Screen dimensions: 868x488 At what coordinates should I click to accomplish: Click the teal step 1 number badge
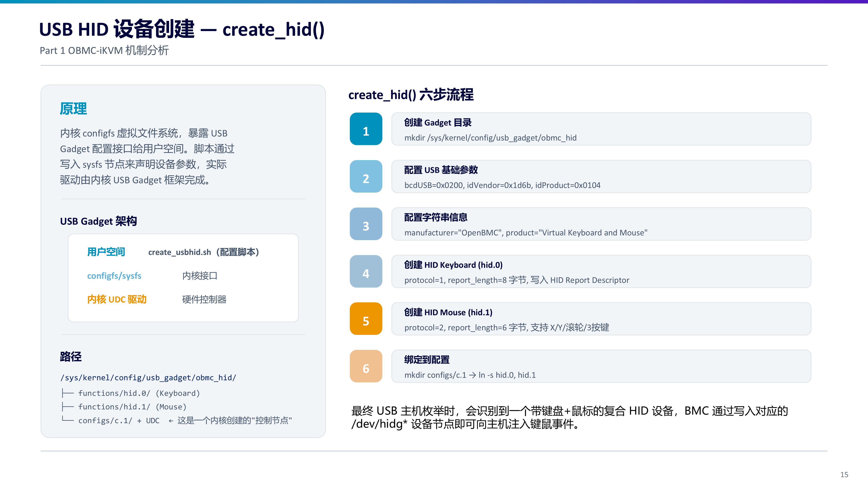366,129
